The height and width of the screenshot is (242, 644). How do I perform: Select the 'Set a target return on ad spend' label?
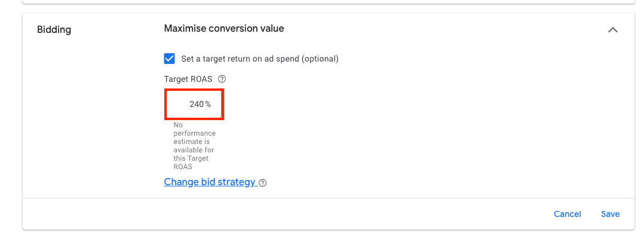(260, 59)
